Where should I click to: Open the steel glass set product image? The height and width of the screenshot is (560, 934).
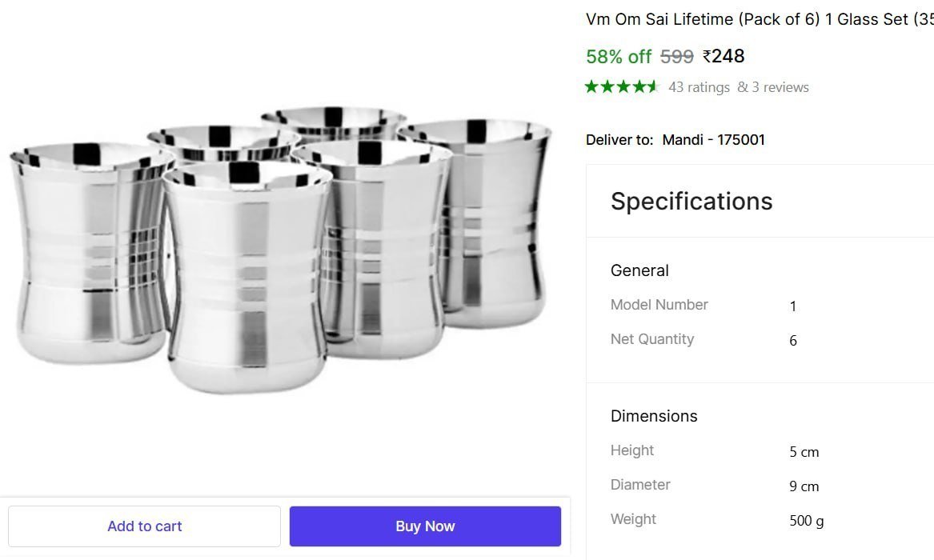click(280, 248)
